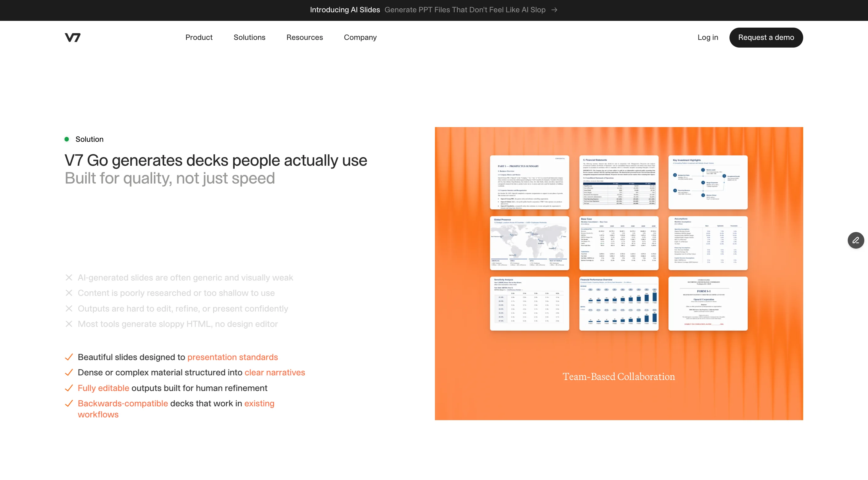Click the checkmark beside Fully editable outputs
Image resolution: width=868 pixels, height=480 pixels.
click(69, 388)
